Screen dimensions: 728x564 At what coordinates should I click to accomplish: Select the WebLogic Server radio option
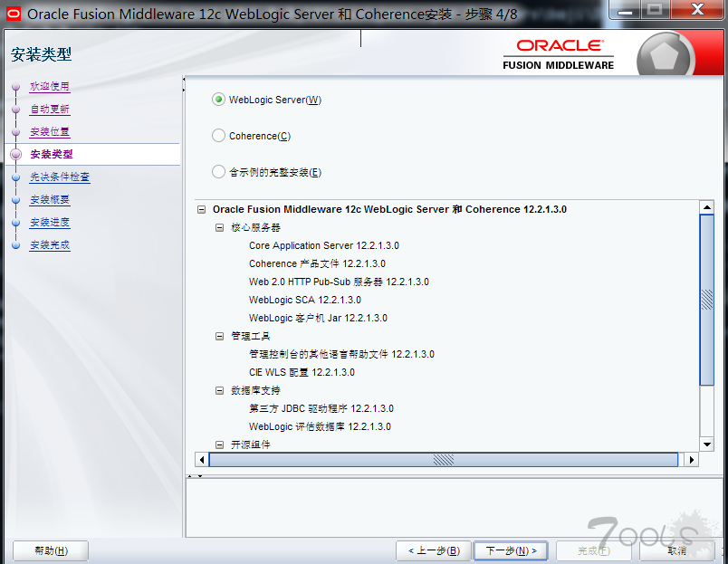tap(218, 100)
